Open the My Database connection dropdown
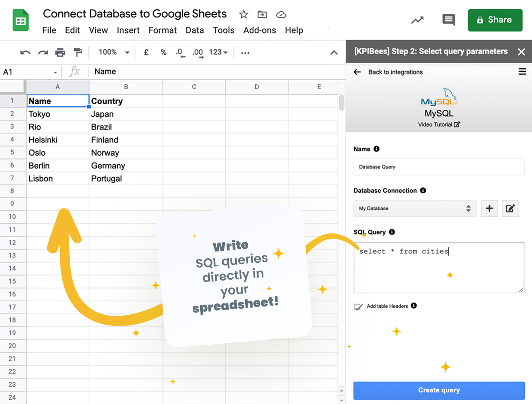This screenshot has height=404, width=532. (415, 209)
